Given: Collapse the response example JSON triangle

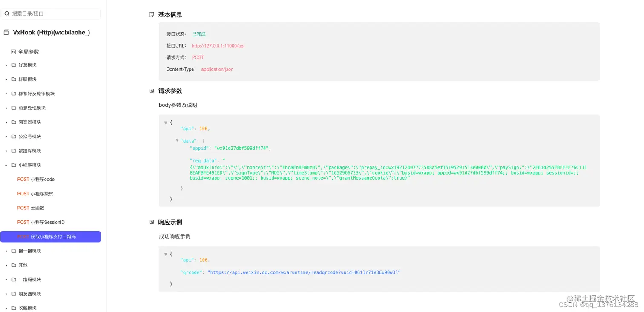Looking at the screenshot, I should [x=166, y=255].
